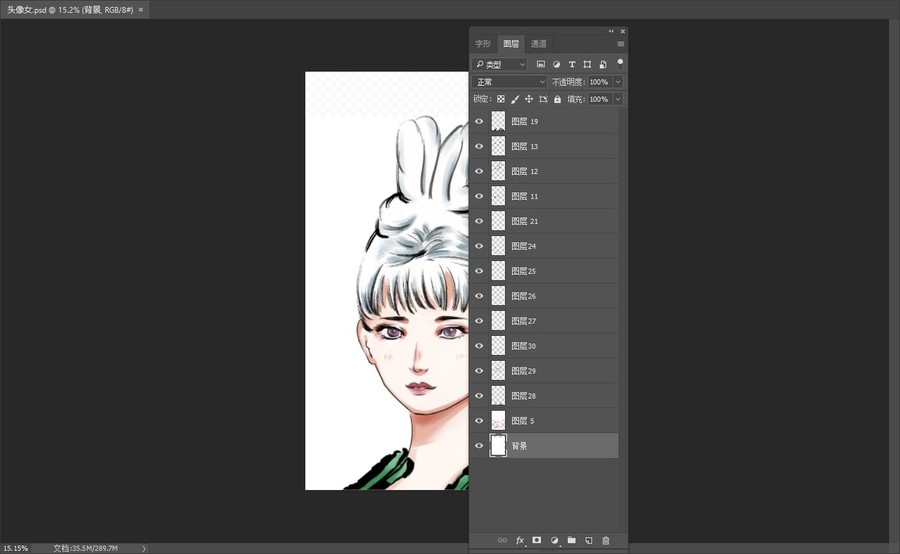Image resolution: width=900 pixels, height=554 pixels.
Task: Create a new layer group folder
Action: [572, 540]
